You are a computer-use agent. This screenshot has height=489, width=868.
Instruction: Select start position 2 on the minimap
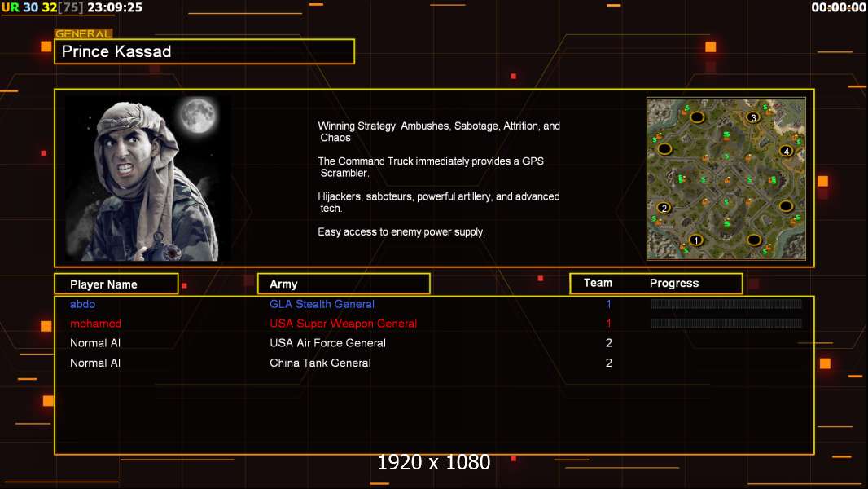pyautogui.click(x=664, y=208)
